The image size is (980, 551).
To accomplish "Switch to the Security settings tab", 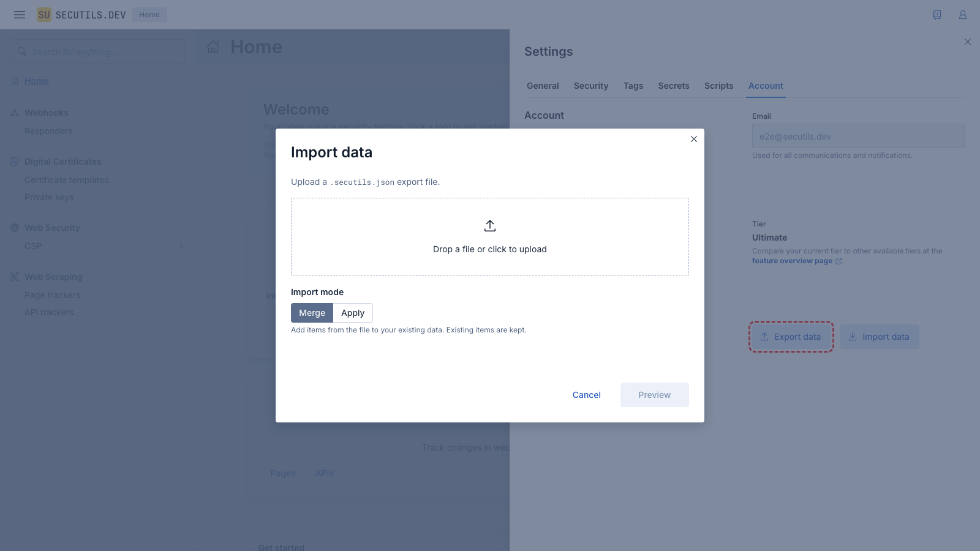I will point(591,86).
